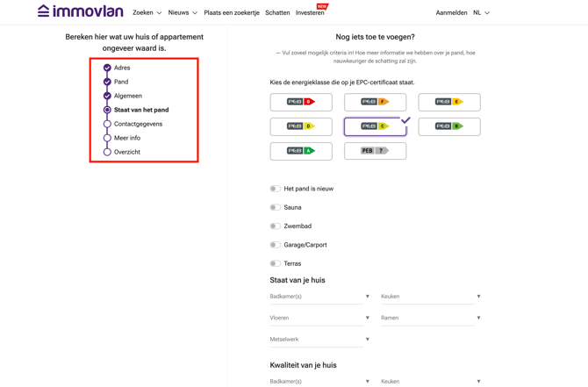Open the Zoeken menu

coord(147,13)
